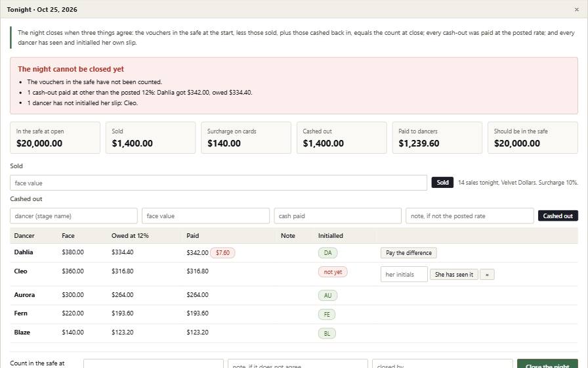Click the note, if it does not agree field
The height and width of the screenshot is (368, 588).
[x=298, y=363]
